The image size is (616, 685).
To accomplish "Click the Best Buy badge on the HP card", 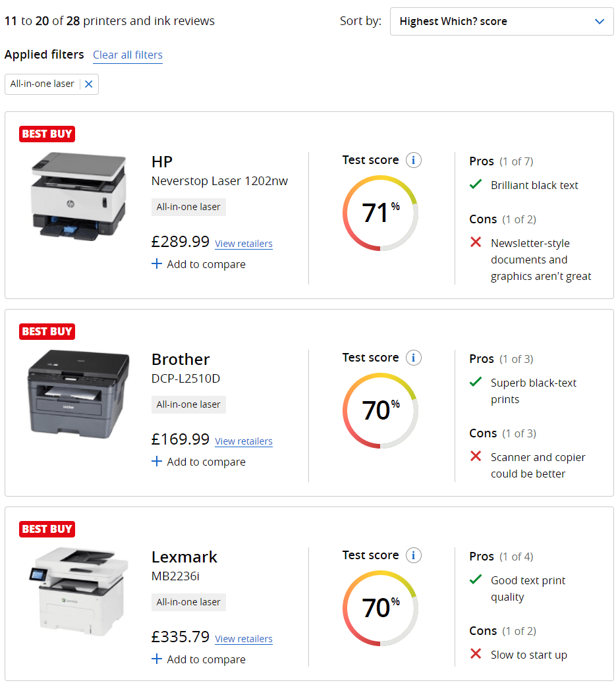I will [47, 134].
